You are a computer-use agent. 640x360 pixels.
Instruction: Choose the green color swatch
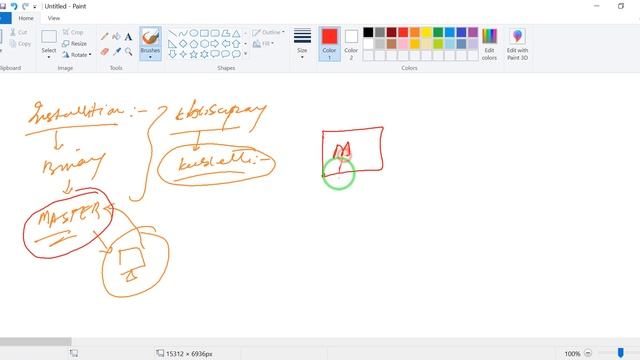click(438, 32)
